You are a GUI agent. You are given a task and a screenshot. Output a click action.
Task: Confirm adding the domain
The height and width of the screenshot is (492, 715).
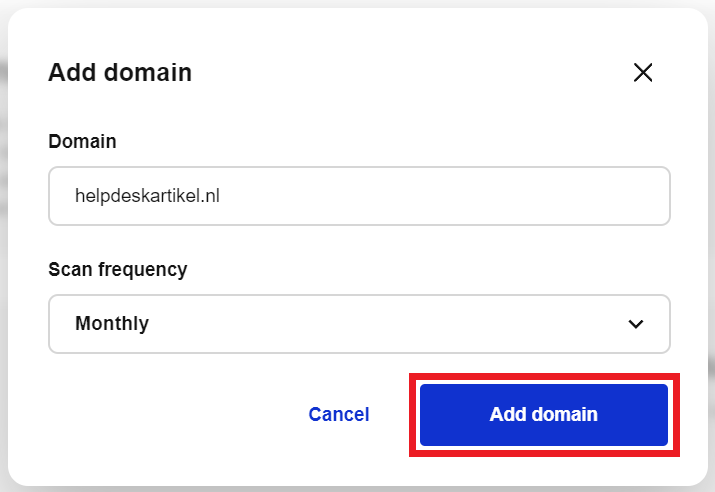tap(543, 414)
